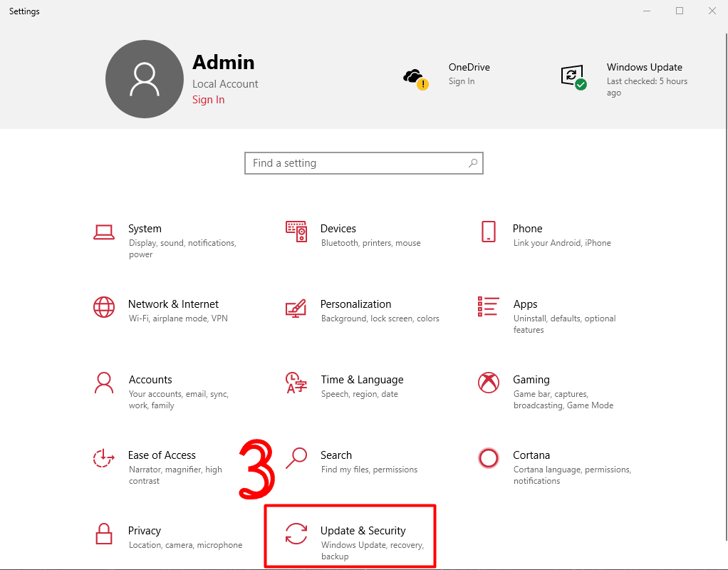Open the Time & Language category title
This screenshot has height=570, width=728.
362,380
